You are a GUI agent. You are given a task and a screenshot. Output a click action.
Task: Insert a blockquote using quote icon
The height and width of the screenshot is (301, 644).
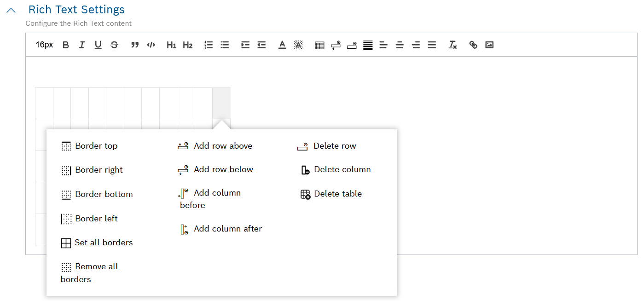pos(135,45)
